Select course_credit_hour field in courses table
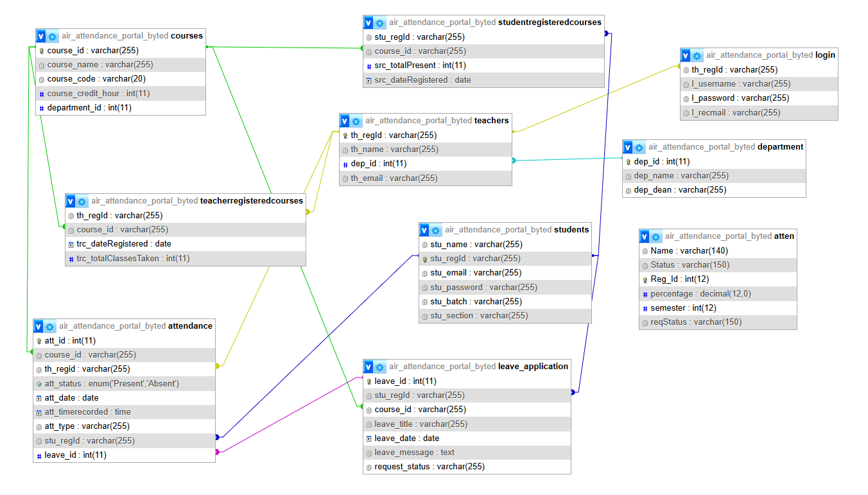The image size is (868, 495). tap(121, 94)
